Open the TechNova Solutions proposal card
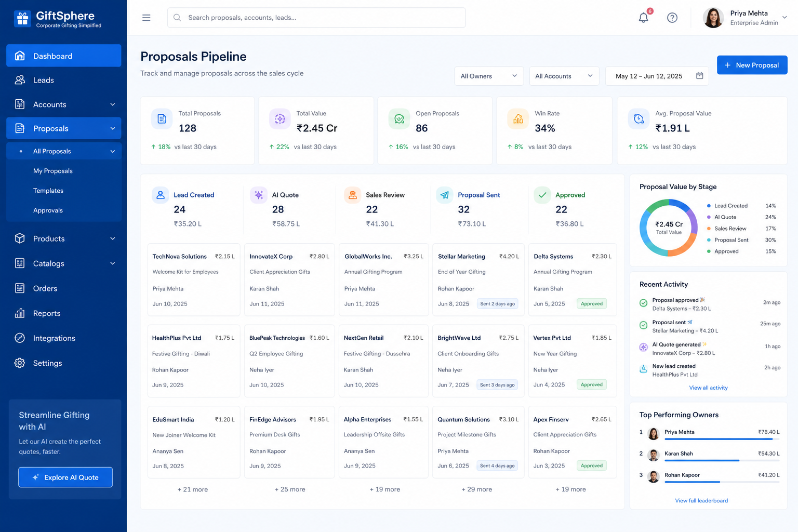798x532 pixels. coord(194,280)
